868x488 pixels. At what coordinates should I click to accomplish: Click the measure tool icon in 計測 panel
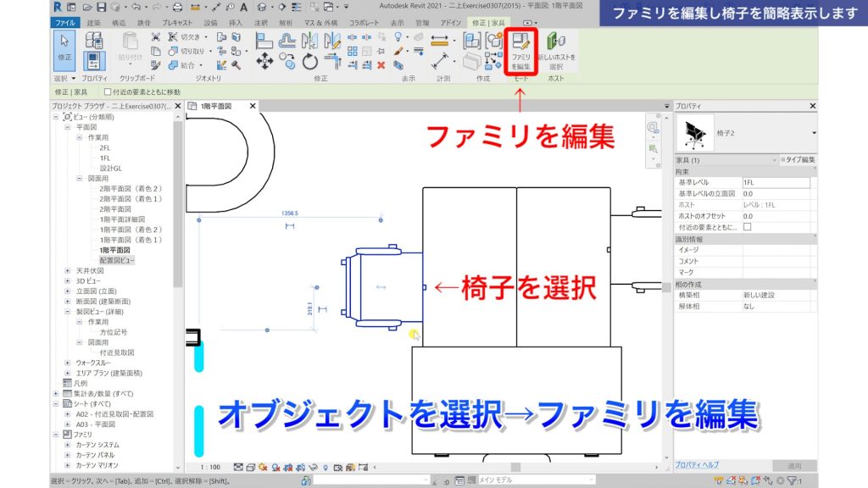tap(442, 41)
